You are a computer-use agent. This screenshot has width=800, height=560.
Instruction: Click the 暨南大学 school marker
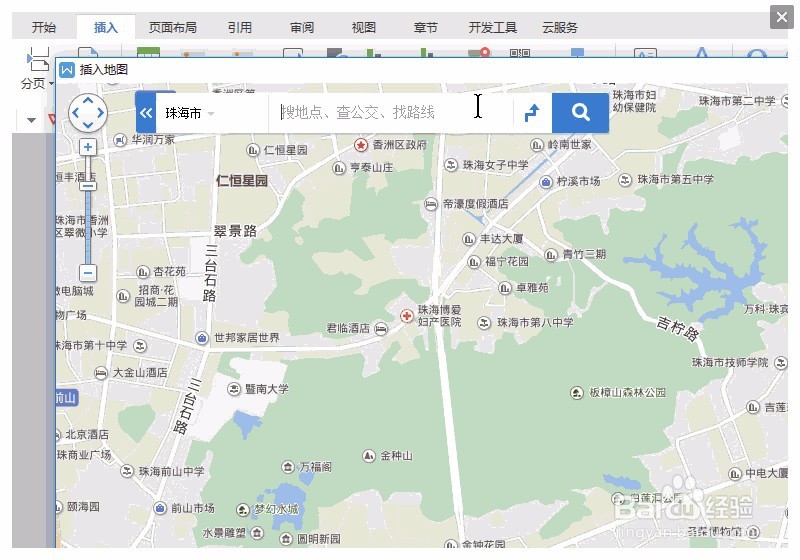point(234,389)
